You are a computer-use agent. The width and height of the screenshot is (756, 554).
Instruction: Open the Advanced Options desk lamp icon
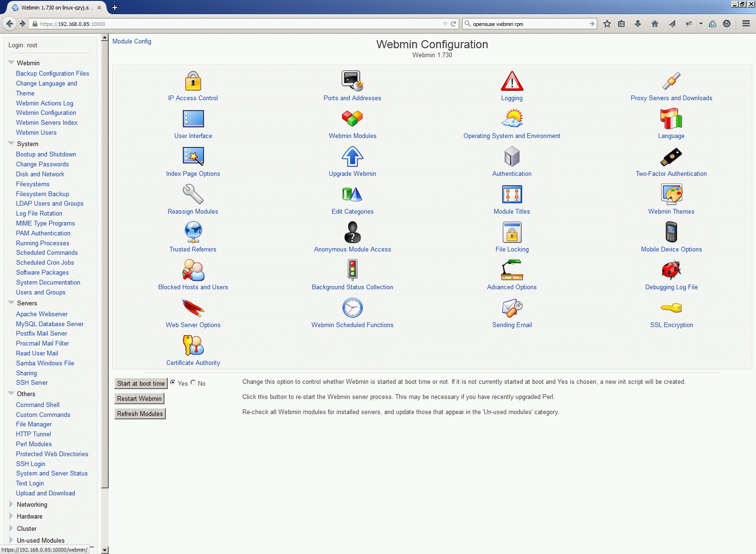click(x=512, y=270)
